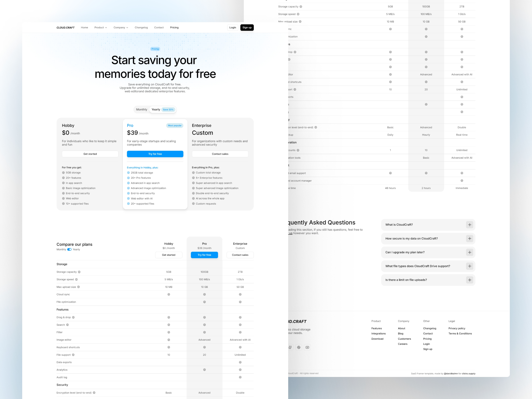Expand the How secure is my data FAQ

click(x=469, y=238)
